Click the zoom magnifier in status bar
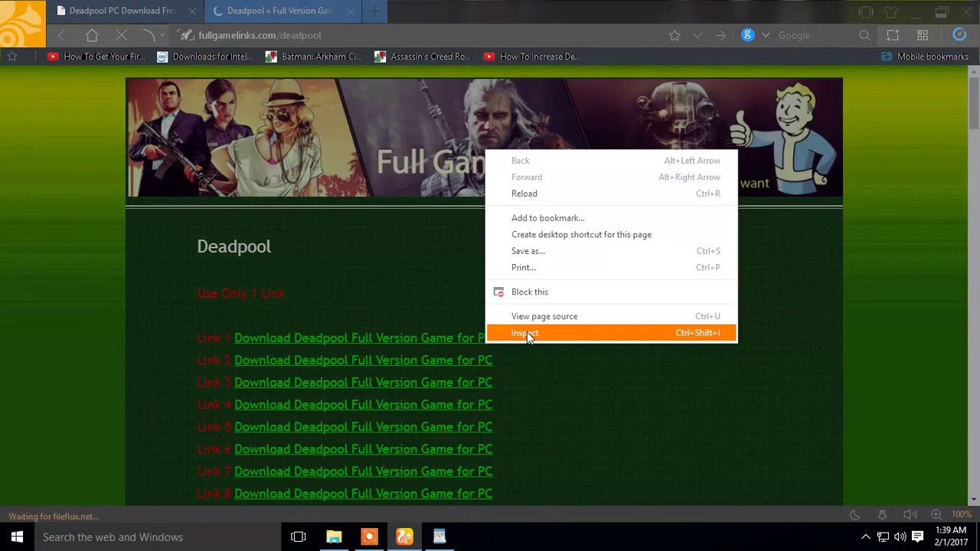 click(x=936, y=515)
